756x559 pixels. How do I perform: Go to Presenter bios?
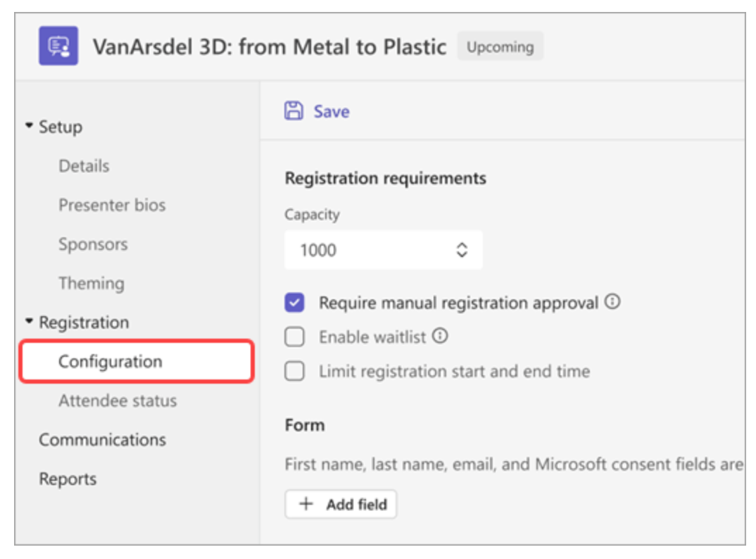[112, 205]
